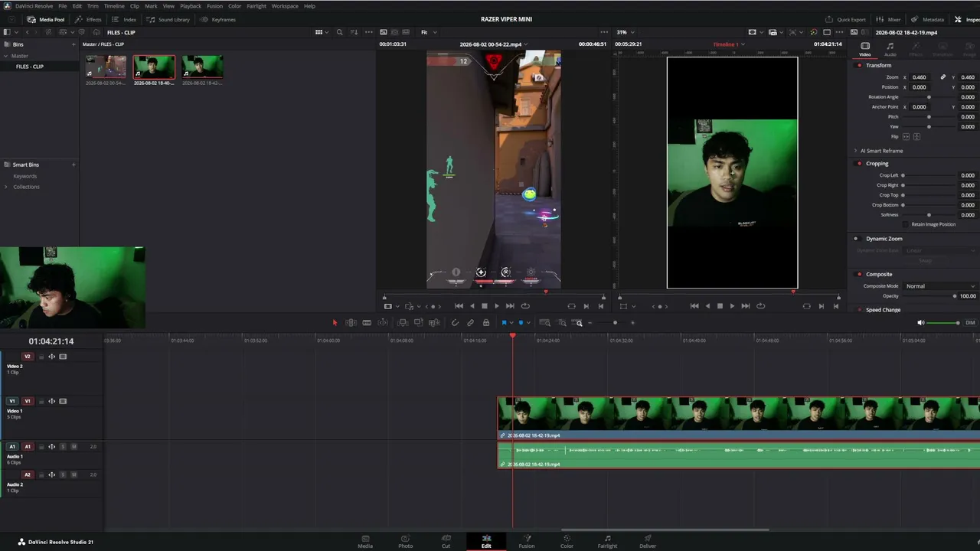The height and width of the screenshot is (551, 980).
Task: Switch to the Deliver page
Action: tap(648, 541)
